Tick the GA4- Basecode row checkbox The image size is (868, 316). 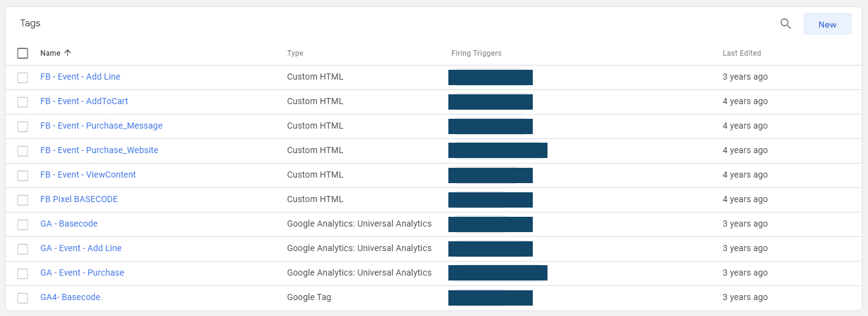(23, 298)
